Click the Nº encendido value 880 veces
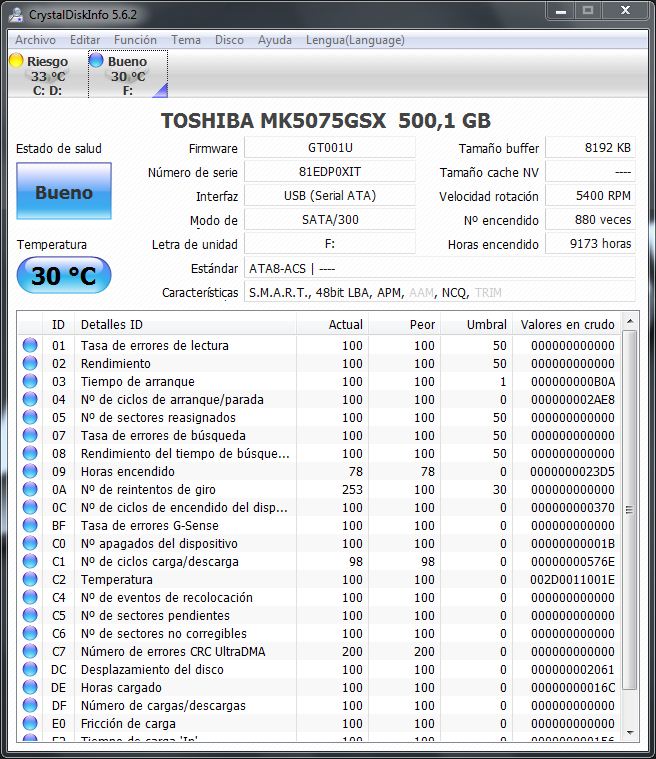The height and width of the screenshot is (759, 656). coord(590,220)
